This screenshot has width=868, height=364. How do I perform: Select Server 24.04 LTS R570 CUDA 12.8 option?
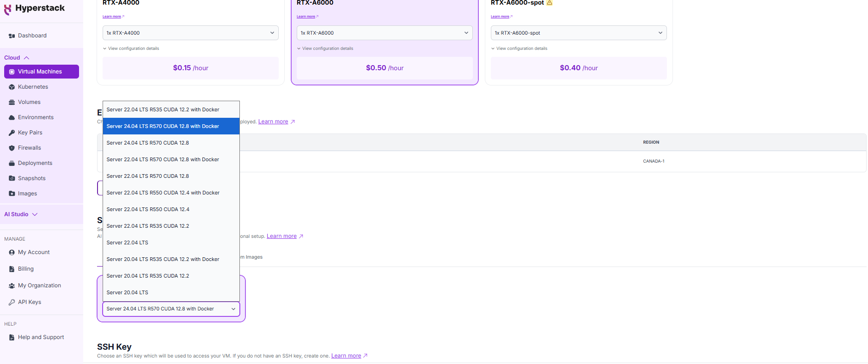(x=171, y=143)
